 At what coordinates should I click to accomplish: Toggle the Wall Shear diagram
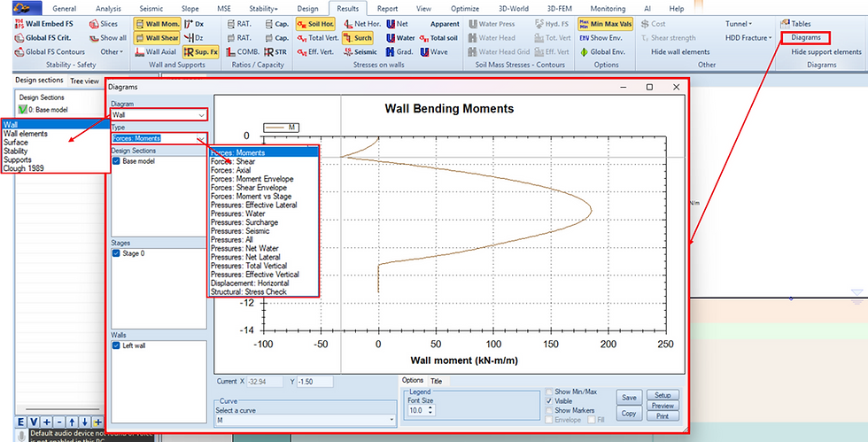156,38
